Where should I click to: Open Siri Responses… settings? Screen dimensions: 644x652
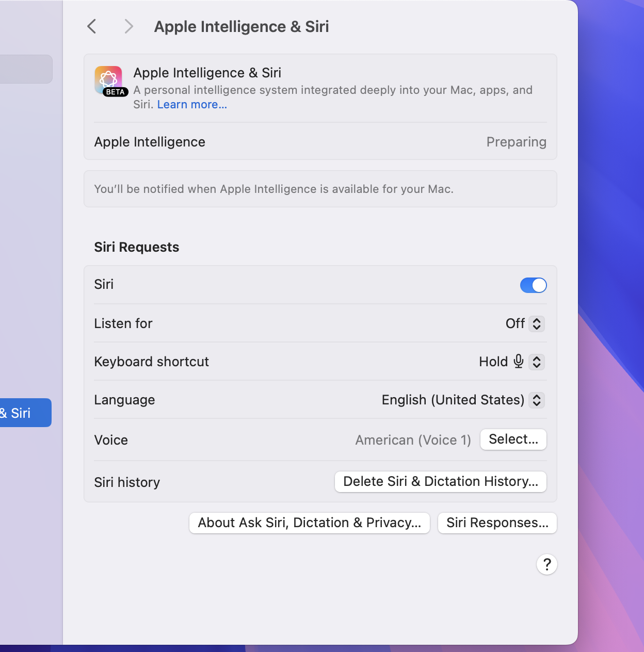click(x=497, y=523)
